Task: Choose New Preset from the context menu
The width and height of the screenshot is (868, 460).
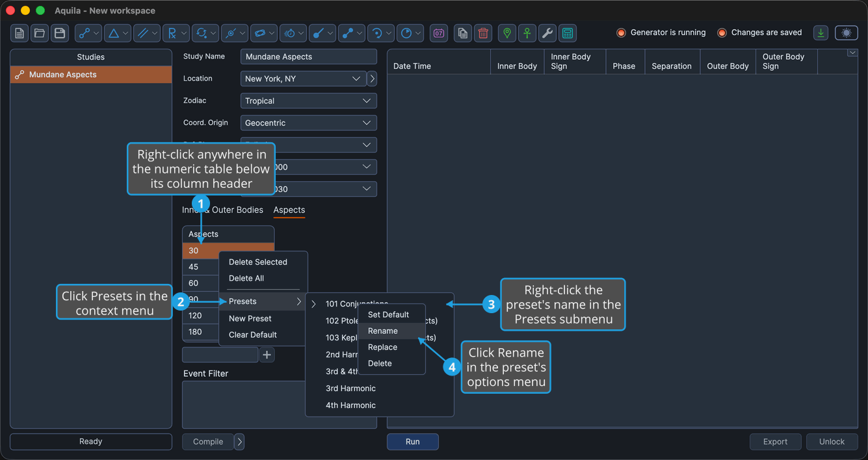Action: click(x=250, y=318)
